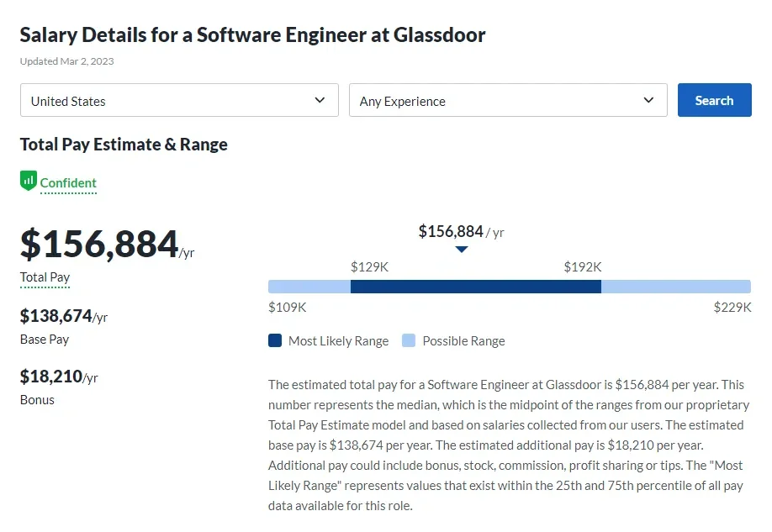Image resolution: width=772 pixels, height=532 pixels.
Task: Click the green Confident shield icon
Action: pyautogui.click(x=29, y=181)
